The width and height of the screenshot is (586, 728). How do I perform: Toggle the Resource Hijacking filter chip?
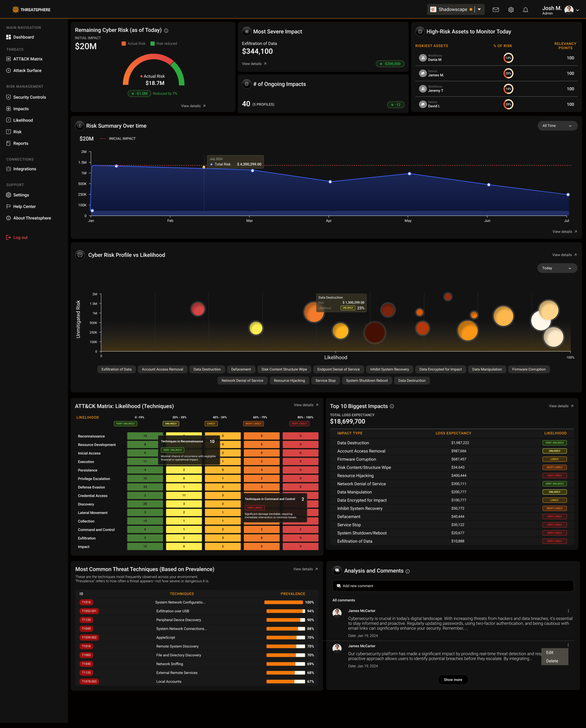point(289,380)
